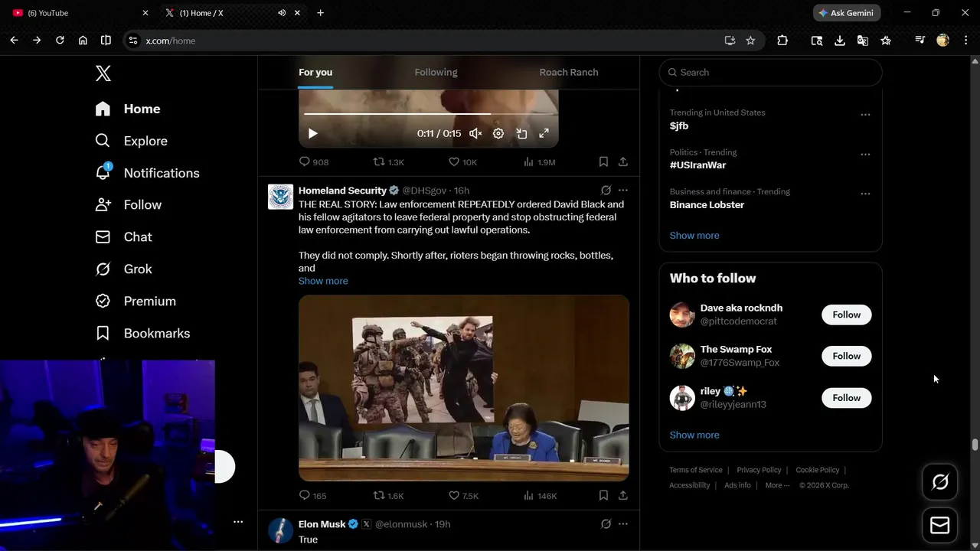Bookmark the Homeland Security post
This screenshot has height=551, width=980.
(603, 496)
